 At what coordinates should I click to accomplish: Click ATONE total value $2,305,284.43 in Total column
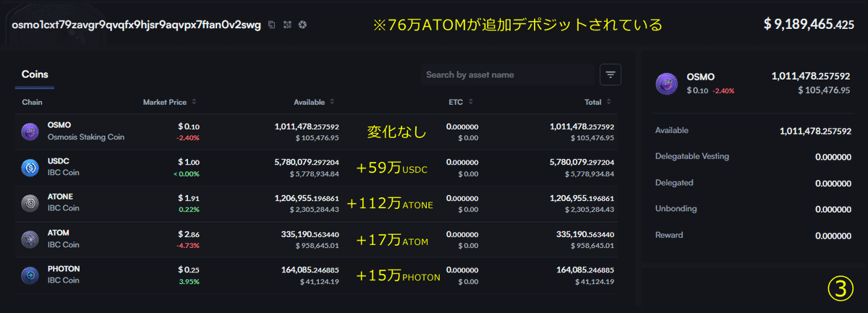[588, 210]
